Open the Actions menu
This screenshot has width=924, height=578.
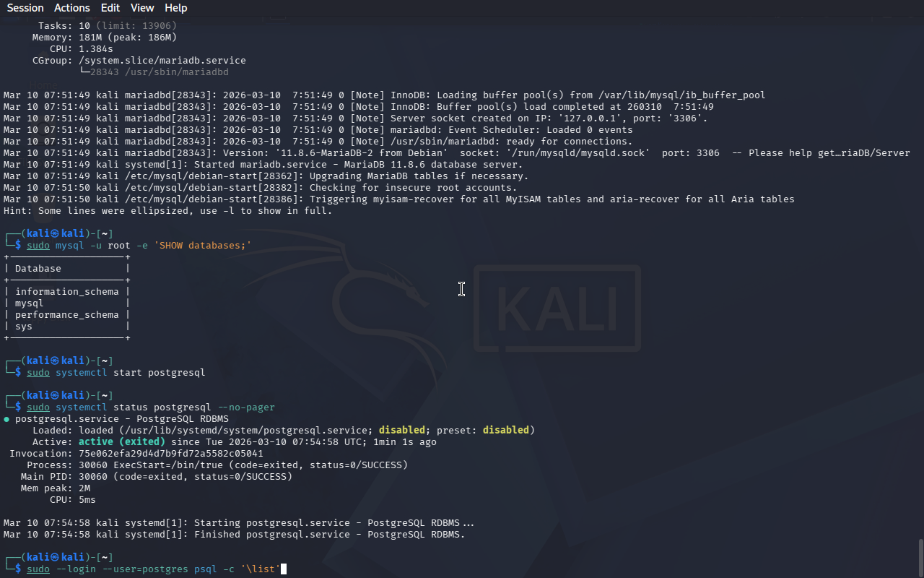click(x=72, y=8)
